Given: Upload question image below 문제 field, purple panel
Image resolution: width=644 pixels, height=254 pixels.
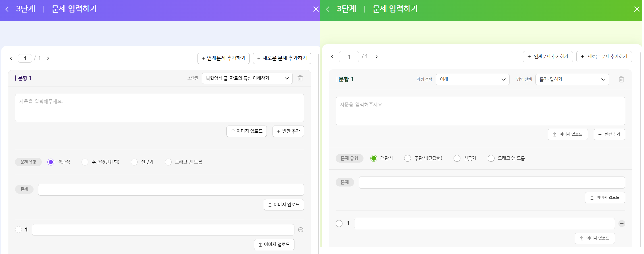Looking at the screenshot, I should tap(284, 205).
